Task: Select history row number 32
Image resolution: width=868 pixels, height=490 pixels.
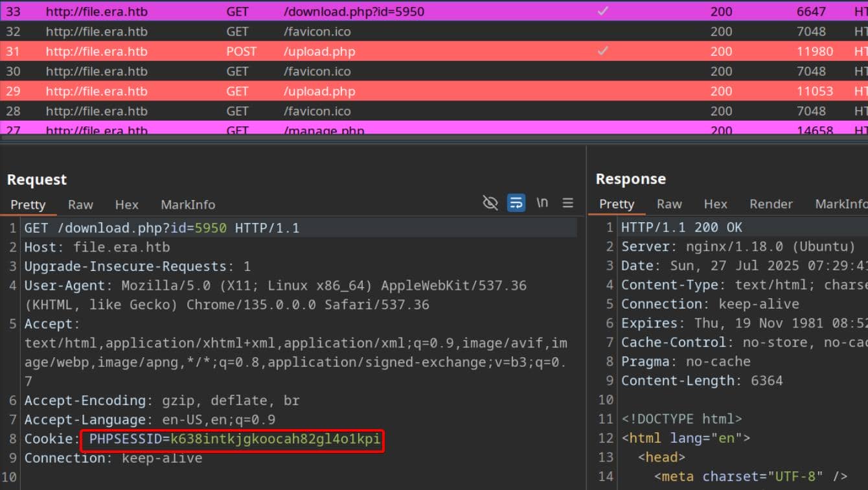Action: tap(434, 31)
